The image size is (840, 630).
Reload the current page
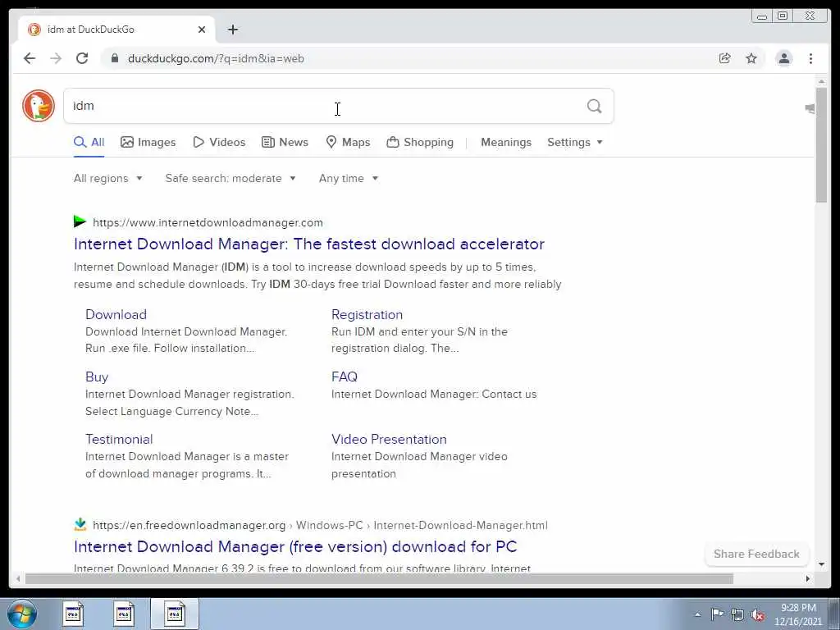82,58
